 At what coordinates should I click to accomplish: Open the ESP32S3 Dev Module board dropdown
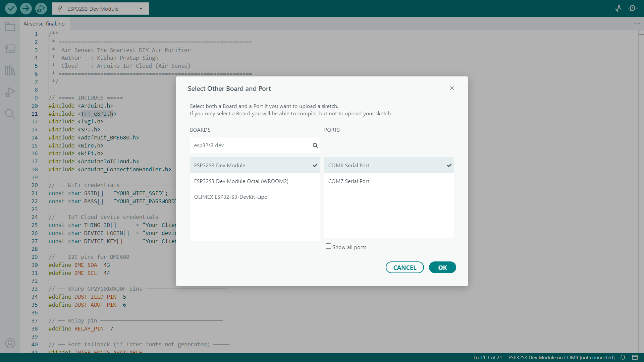pos(101,9)
